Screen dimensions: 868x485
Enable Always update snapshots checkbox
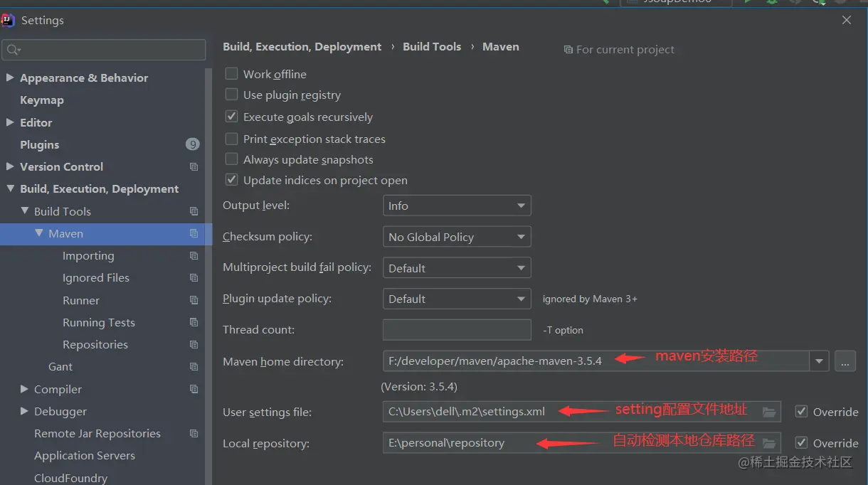pos(231,159)
